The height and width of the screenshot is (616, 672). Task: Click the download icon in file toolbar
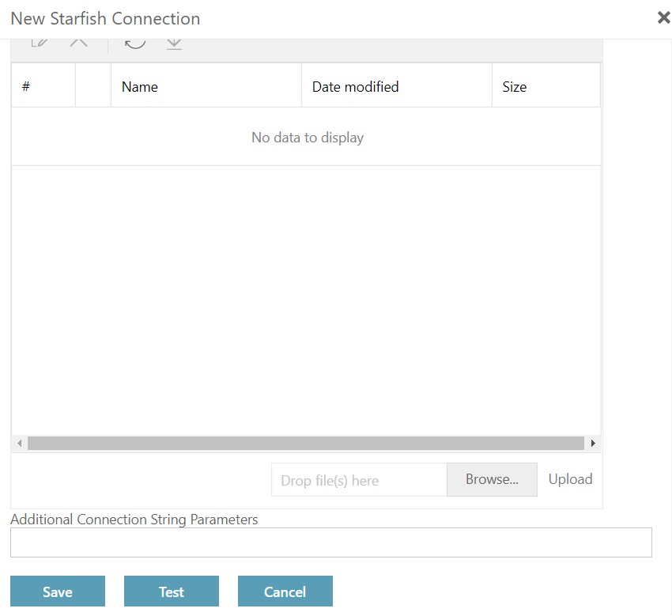click(x=174, y=43)
